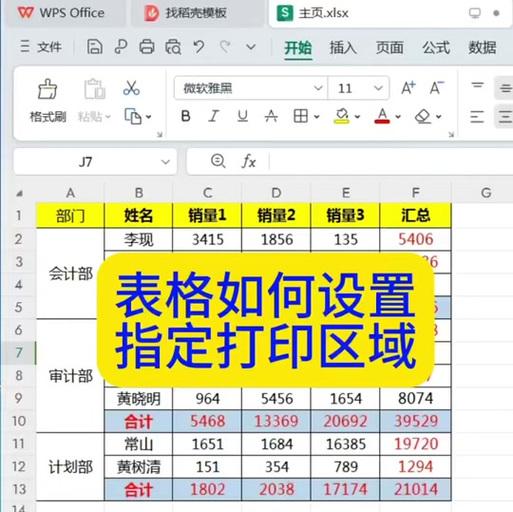Click cell containing 16385

coord(345,444)
